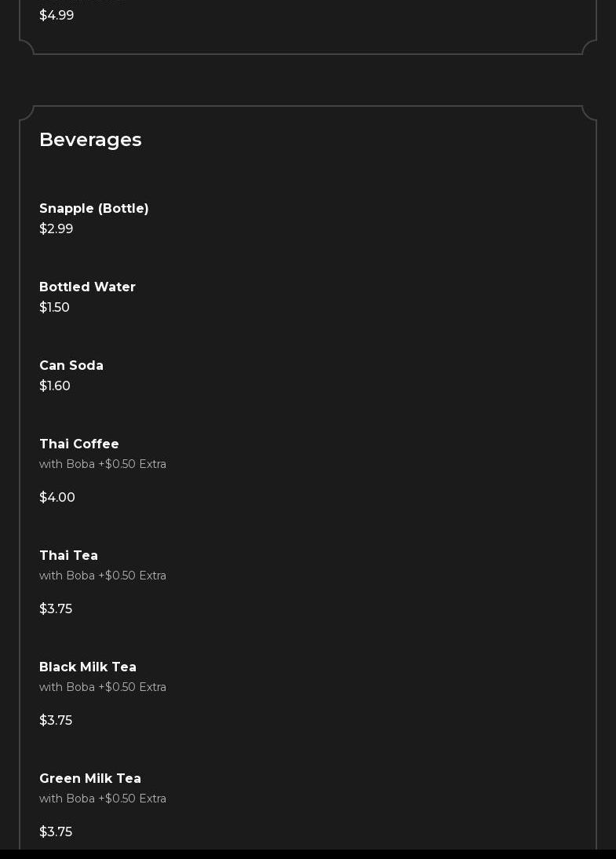
Task: Click the $2.99 Snapple price
Action: 56,229
